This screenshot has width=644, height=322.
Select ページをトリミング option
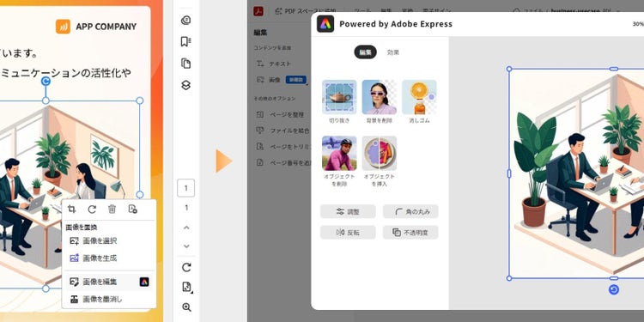coord(283,147)
